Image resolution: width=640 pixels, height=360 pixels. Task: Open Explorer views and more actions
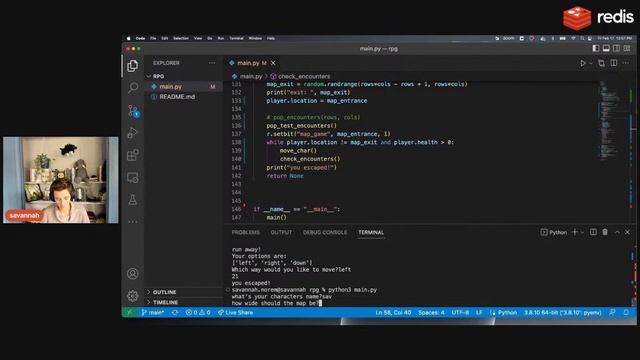pos(212,63)
